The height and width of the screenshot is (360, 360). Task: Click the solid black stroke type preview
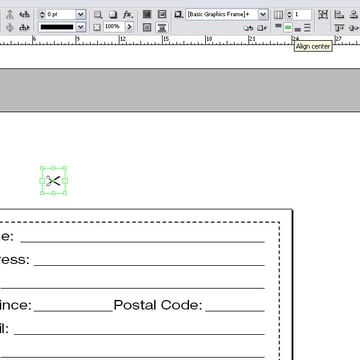click(57, 27)
